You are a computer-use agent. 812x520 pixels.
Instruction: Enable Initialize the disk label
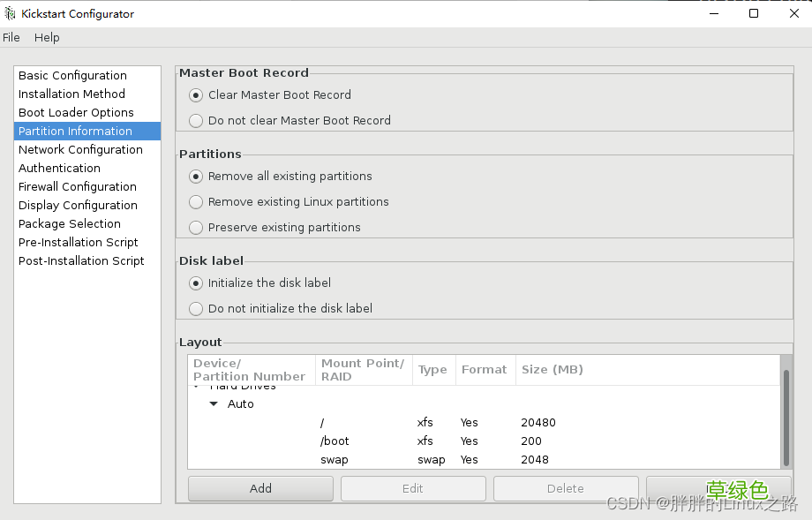(x=196, y=283)
